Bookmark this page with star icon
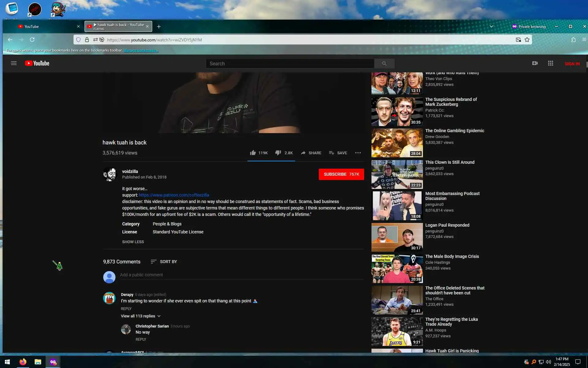Screen dimensions: 588x368 (x=527, y=40)
